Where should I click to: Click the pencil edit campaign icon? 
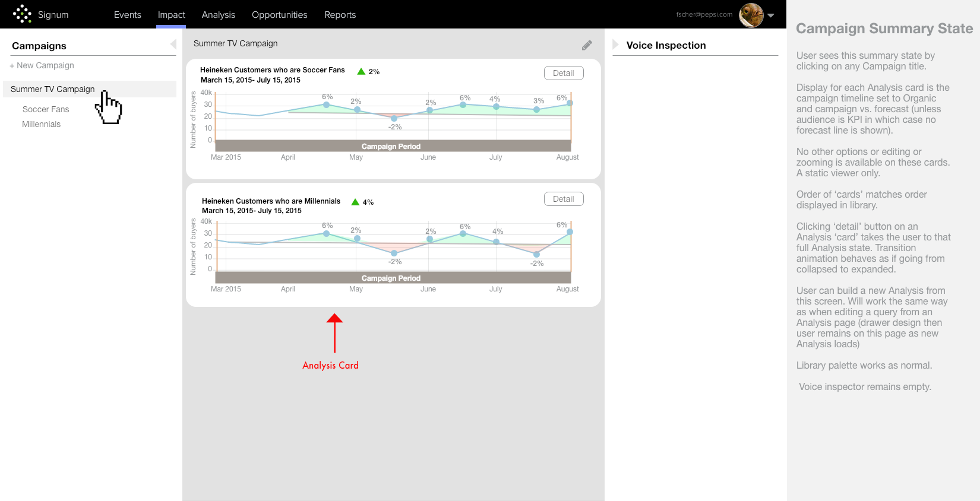pyautogui.click(x=587, y=45)
